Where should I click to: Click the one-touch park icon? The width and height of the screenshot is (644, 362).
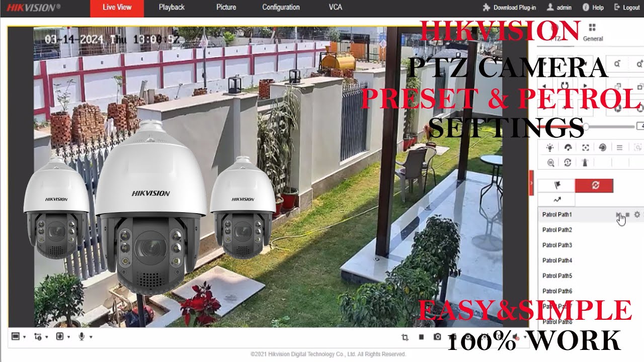point(585,162)
